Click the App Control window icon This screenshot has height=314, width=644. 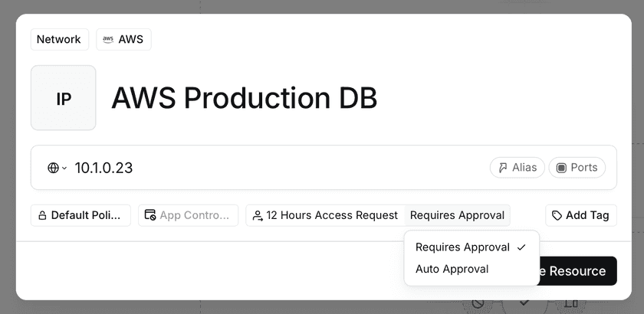[x=150, y=215]
